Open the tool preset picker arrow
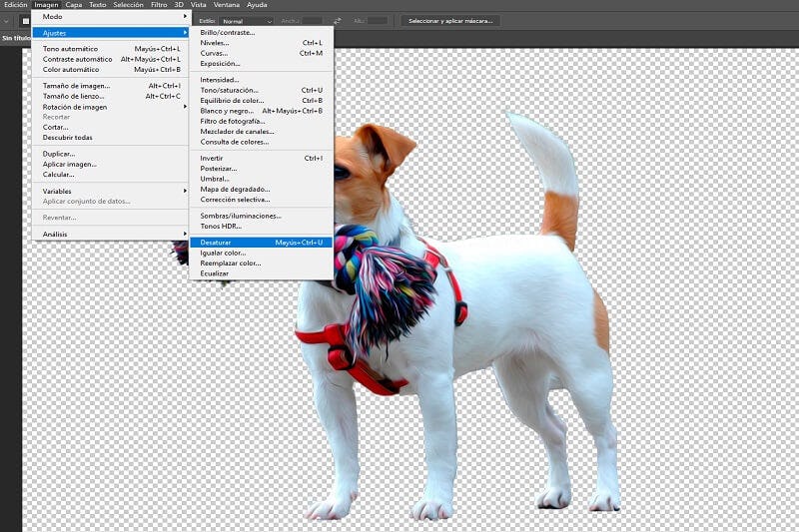 click(6, 21)
